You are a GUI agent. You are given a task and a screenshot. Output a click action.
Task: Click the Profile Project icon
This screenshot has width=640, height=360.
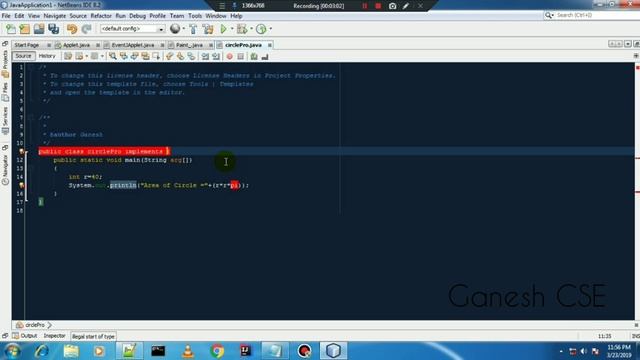261,29
